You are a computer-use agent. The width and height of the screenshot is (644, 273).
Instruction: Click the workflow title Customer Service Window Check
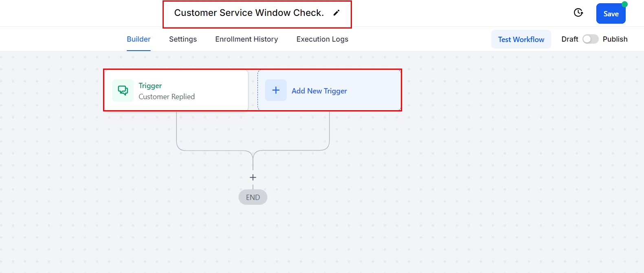[249, 13]
